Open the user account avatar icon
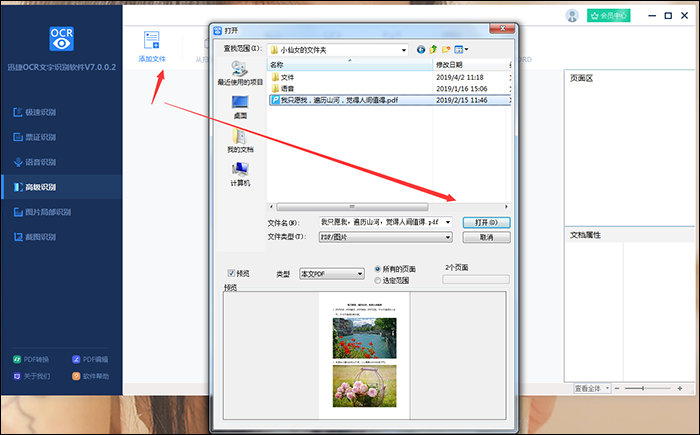 coord(572,16)
